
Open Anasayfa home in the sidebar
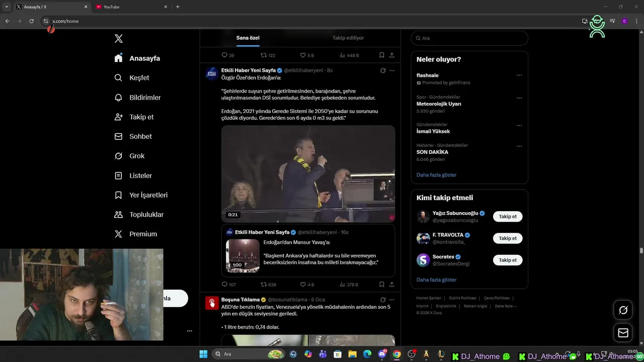(137, 58)
